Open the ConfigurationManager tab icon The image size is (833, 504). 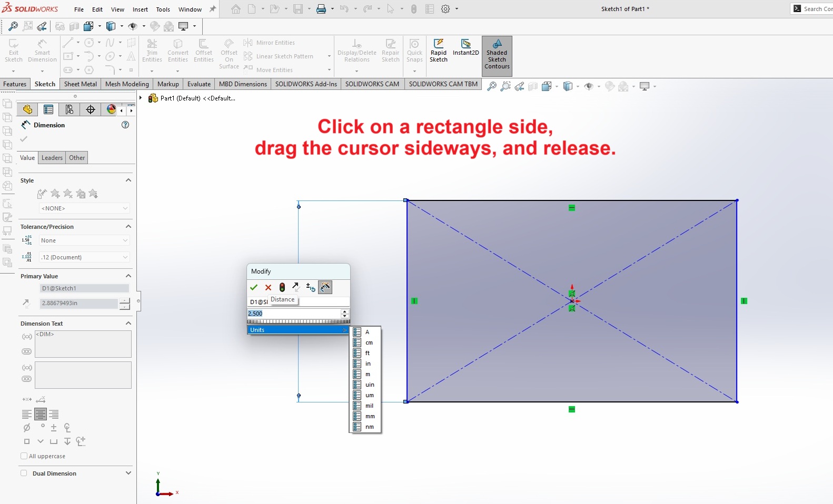(70, 109)
